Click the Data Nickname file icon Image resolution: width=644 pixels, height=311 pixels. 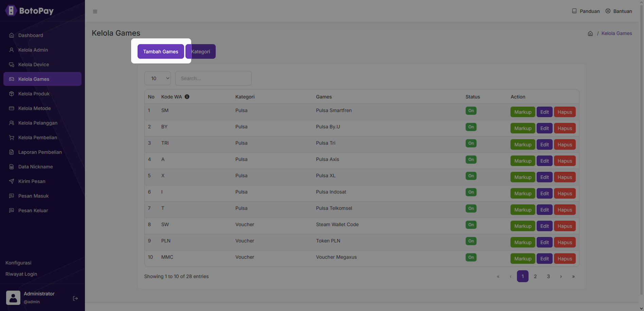12,167
